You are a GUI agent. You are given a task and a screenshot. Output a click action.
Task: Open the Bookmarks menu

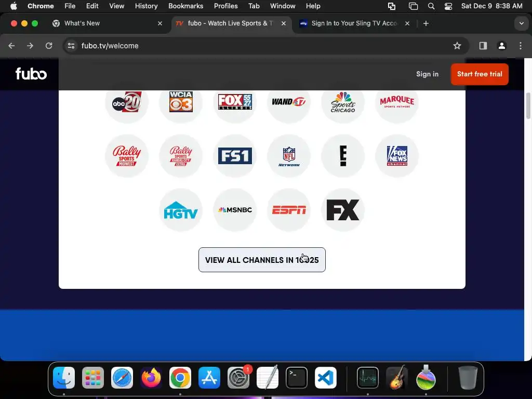point(185,6)
